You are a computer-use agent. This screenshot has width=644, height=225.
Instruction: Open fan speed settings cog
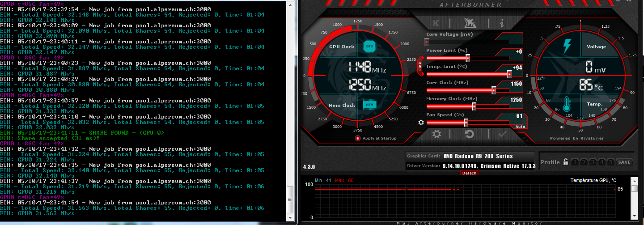pos(421,122)
